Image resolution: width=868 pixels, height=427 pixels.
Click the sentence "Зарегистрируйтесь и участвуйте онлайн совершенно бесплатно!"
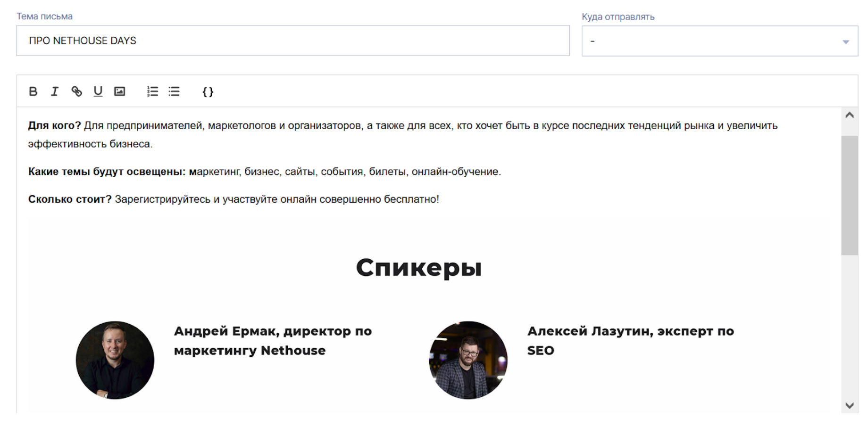(x=277, y=199)
